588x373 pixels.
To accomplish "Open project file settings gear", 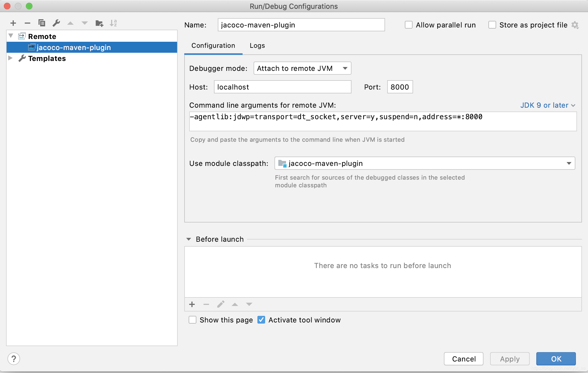I will [575, 25].
